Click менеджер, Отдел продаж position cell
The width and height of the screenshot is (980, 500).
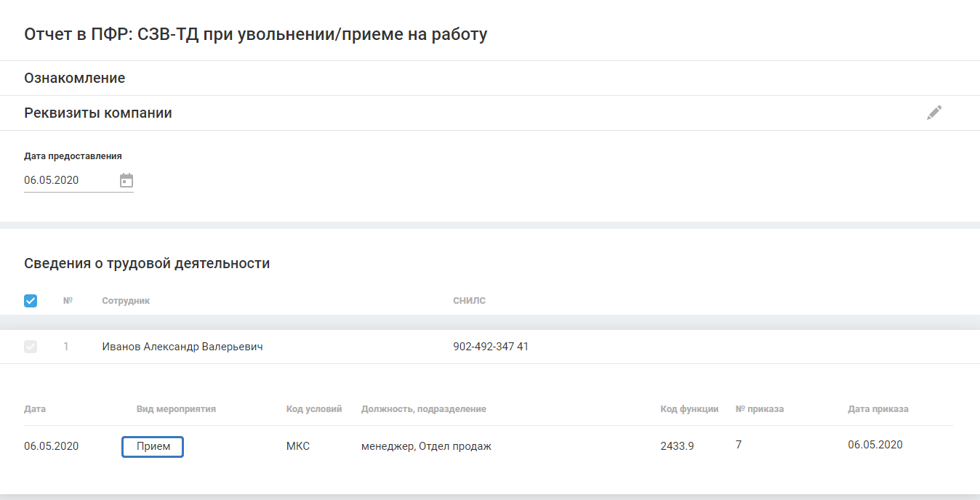point(426,446)
